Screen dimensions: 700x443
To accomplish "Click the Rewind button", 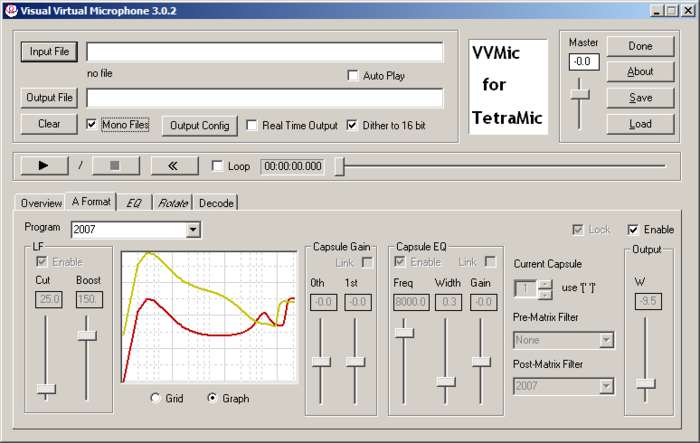I will 174,166.
